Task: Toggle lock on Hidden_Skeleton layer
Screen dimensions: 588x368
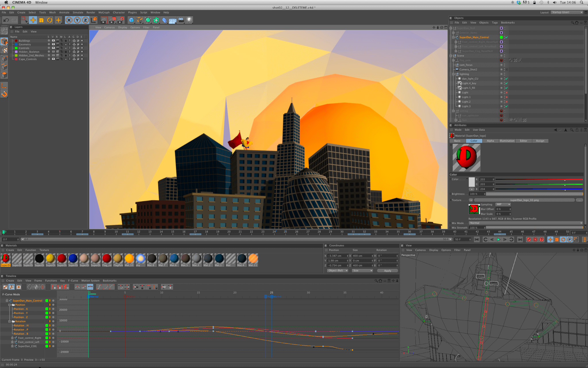Action: pos(65,52)
